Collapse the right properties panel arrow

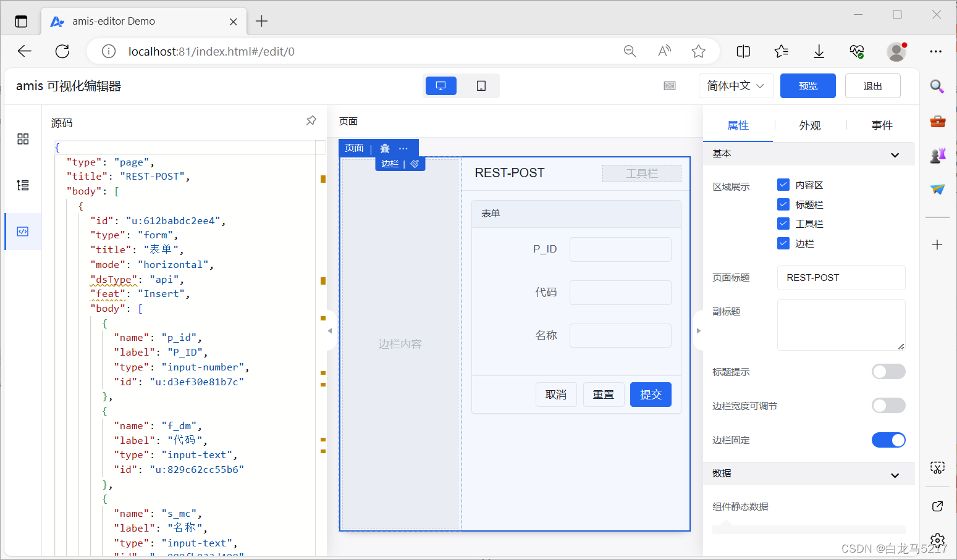[x=699, y=331]
